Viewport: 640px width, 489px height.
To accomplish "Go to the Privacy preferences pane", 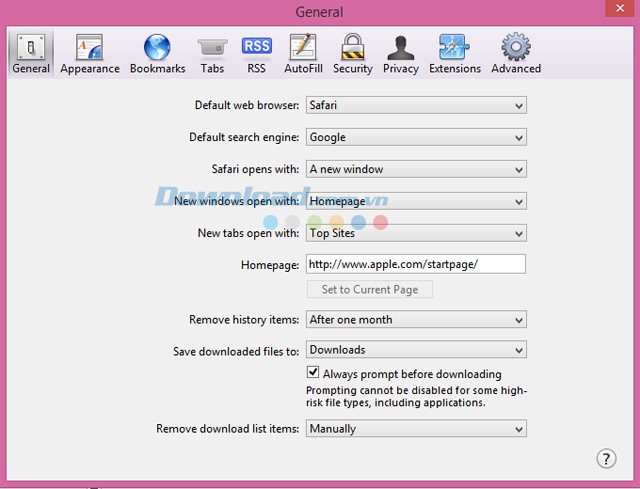I will tap(401, 54).
